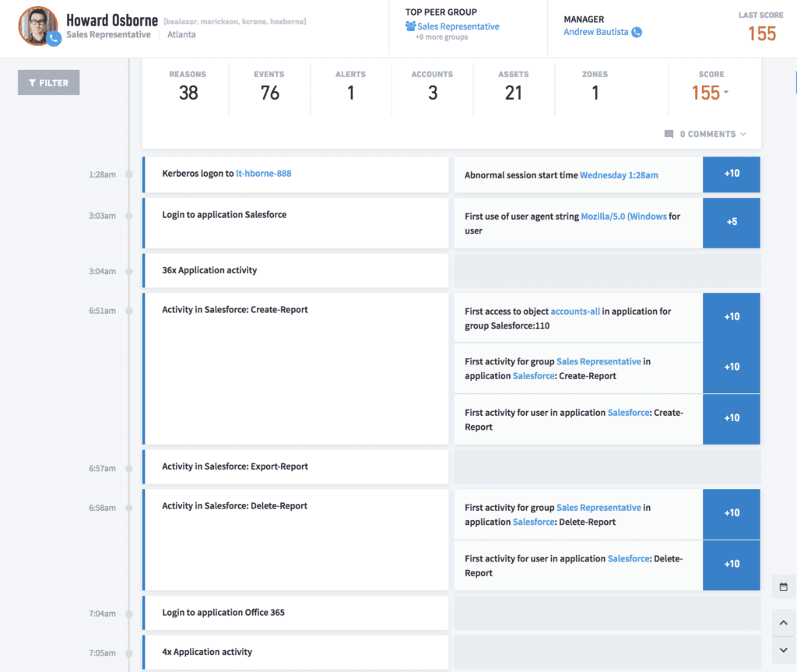Click the phone icon beside Andrew Bautista
Viewport: 797px width, 672px height.
click(637, 33)
